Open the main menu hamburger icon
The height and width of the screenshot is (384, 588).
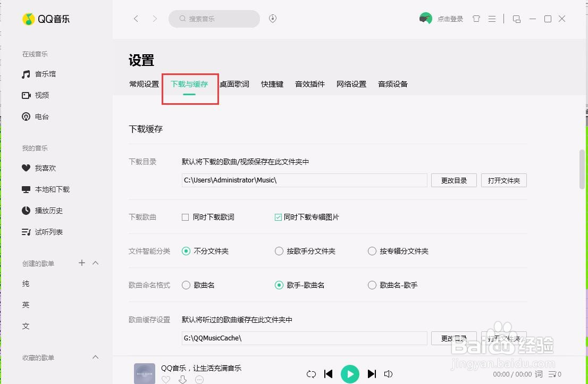coord(492,18)
